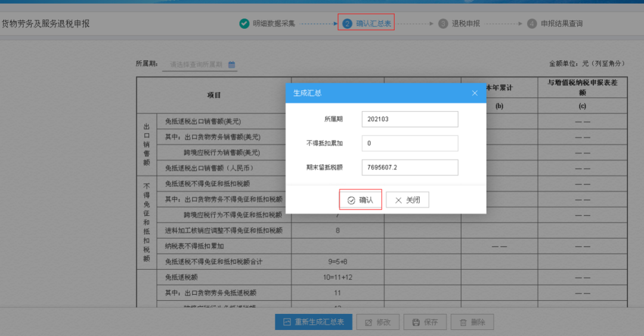
Task: Click the calendar icon beside 所属期 filter
Action: point(231,64)
